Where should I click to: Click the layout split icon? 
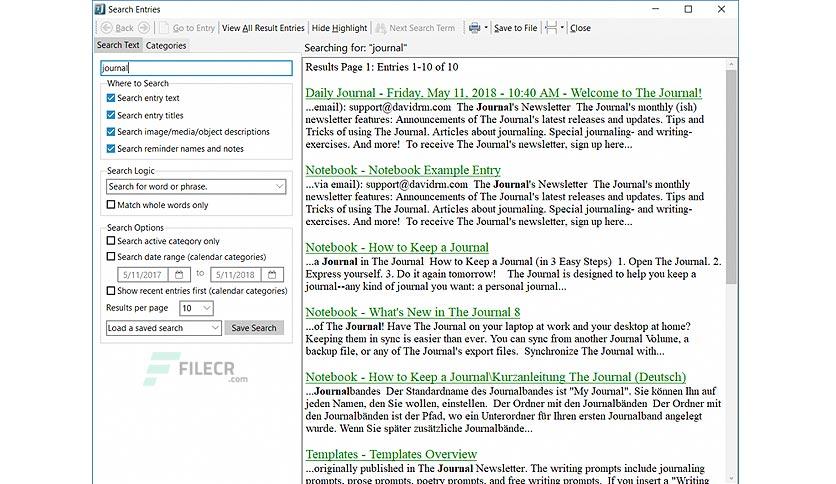[551, 28]
